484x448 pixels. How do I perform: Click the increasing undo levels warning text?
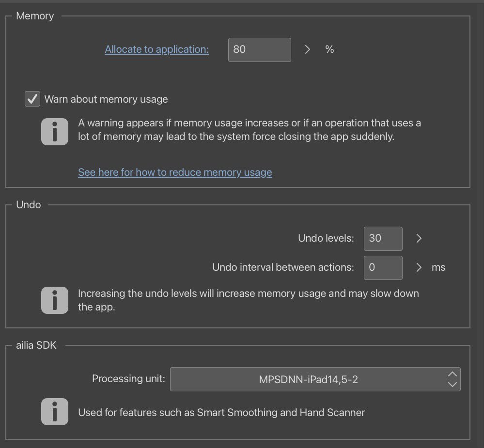[249, 300]
